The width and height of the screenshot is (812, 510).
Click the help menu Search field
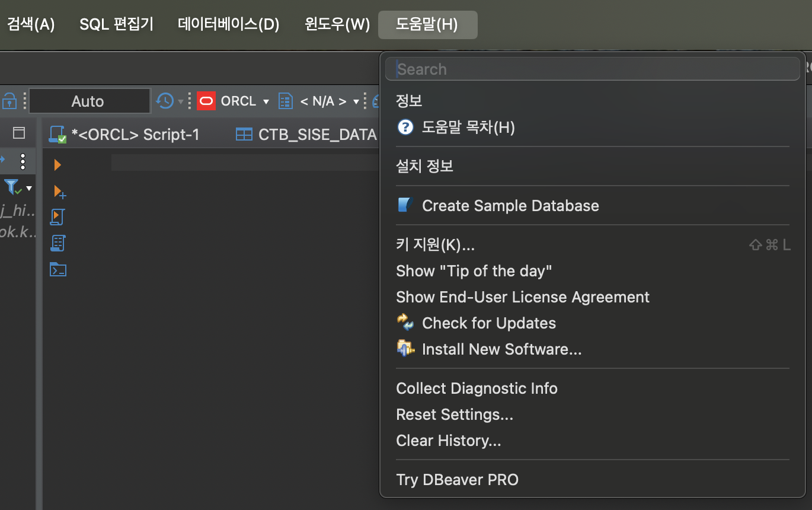(x=593, y=69)
